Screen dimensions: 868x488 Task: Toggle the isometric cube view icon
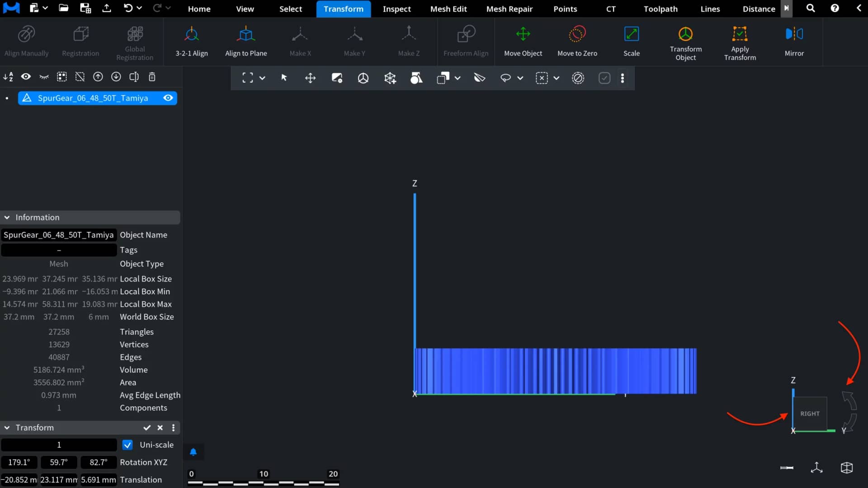pyautogui.click(x=847, y=468)
